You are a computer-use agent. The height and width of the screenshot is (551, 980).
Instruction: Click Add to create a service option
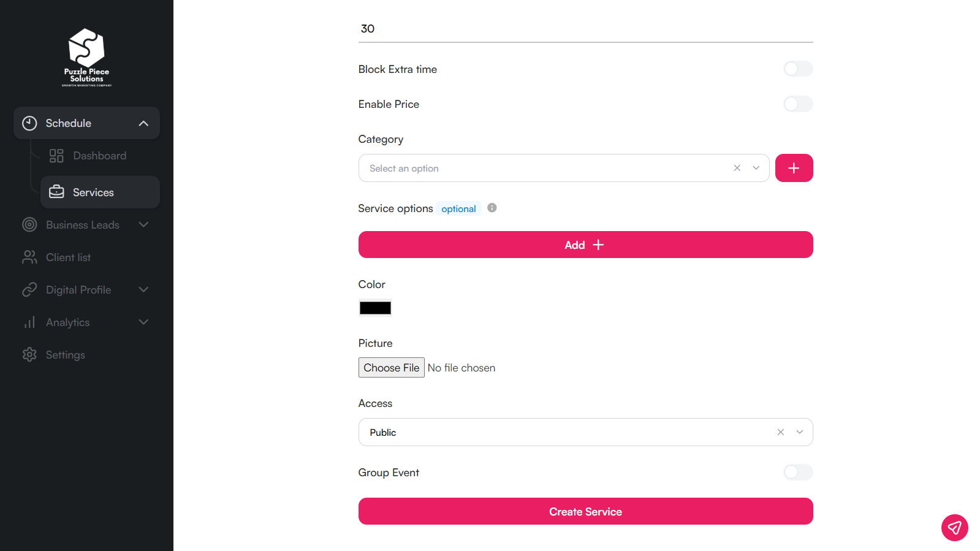pyautogui.click(x=585, y=245)
